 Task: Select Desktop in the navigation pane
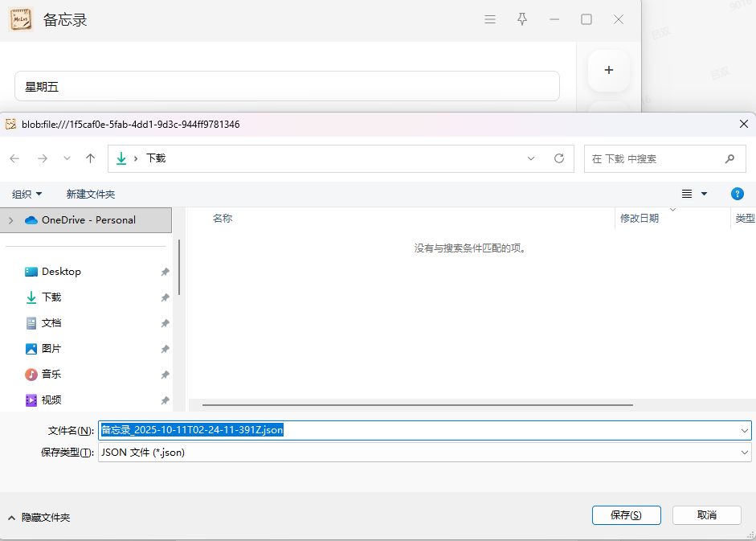[x=61, y=272]
